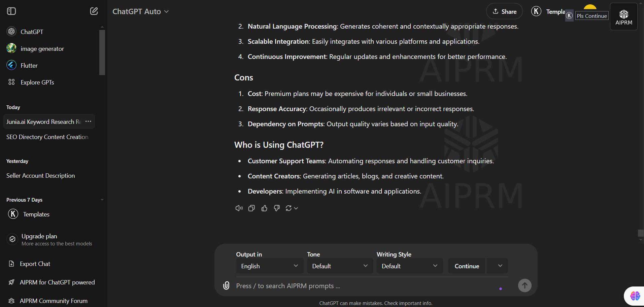The image size is (644, 307).
Task: Give the response a thumbs down
Action: pyautogui.click(x=277, y=208)
